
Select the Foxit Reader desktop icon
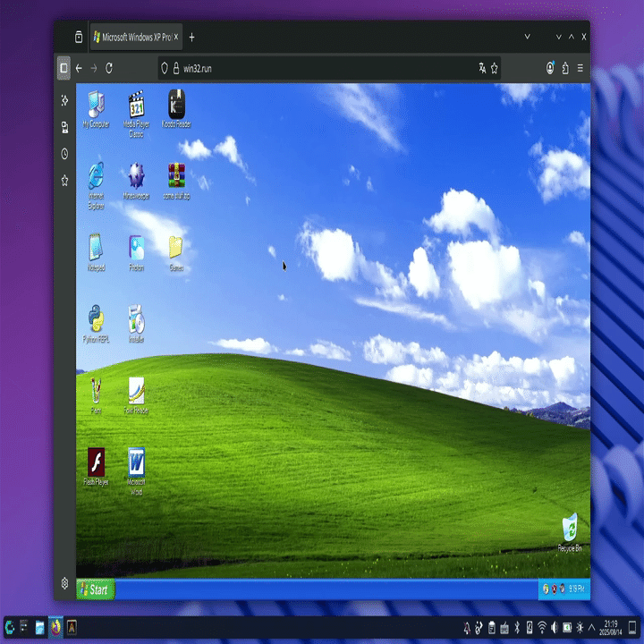click(x=136, y=395)
